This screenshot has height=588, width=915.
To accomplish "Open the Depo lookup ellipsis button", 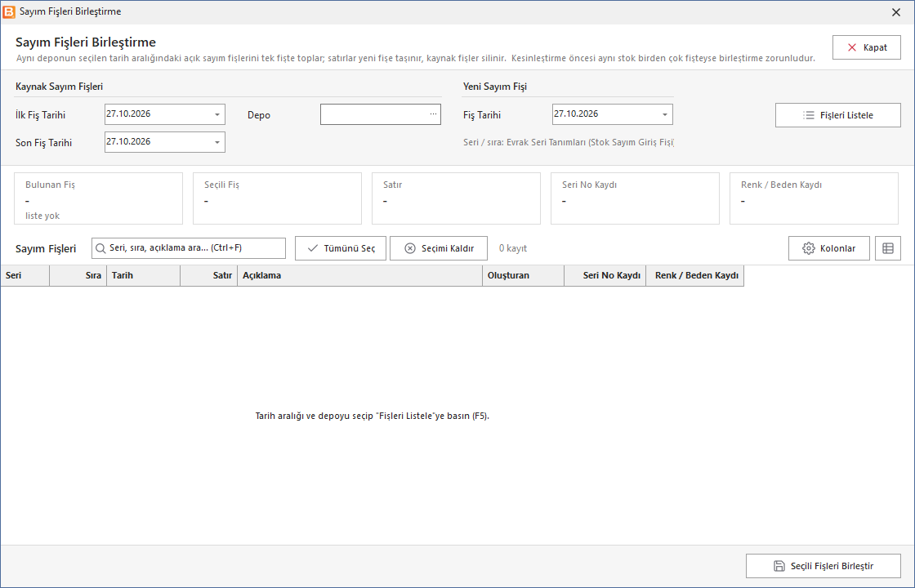I will point(433,114).
